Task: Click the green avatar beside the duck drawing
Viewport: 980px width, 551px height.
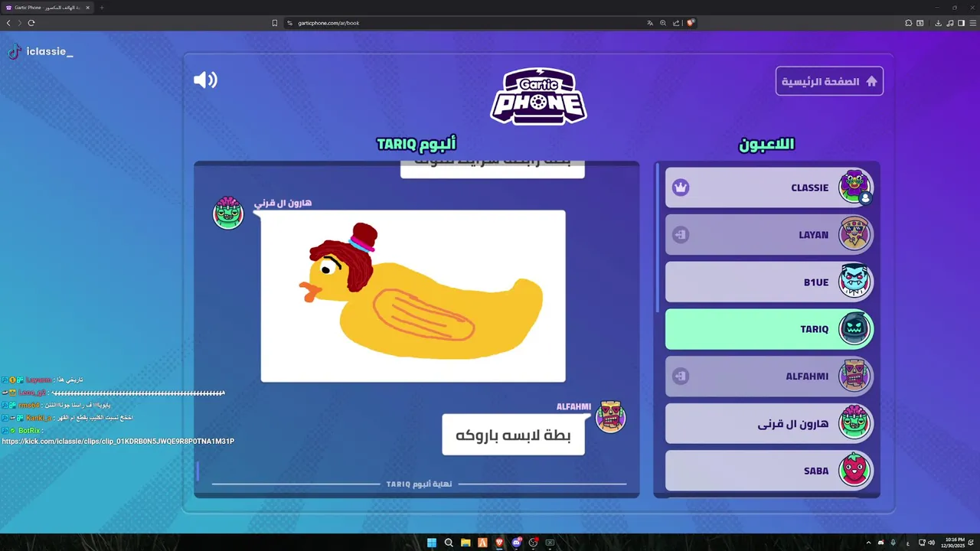Action: pyautogui.click(x=228, y=212)
